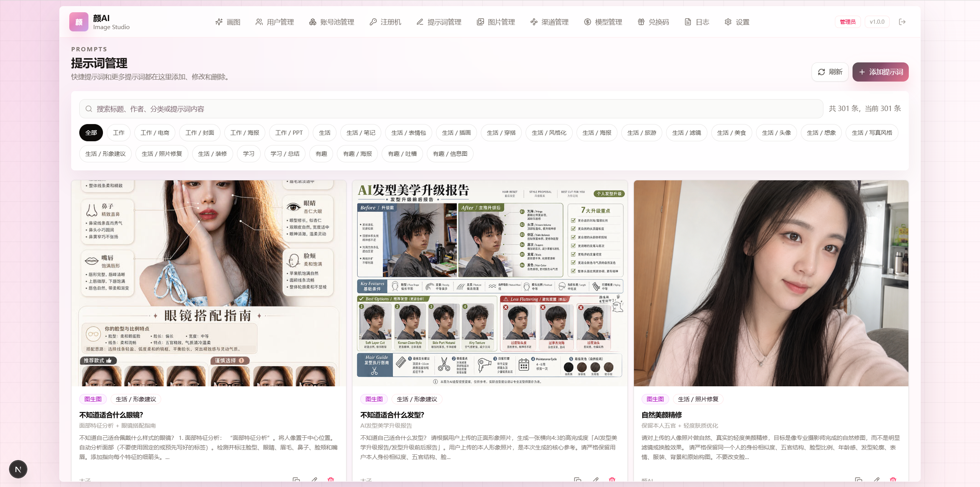Open 设置 settings with gear icon
Screen dimensions: 980x487
[737, 22]
